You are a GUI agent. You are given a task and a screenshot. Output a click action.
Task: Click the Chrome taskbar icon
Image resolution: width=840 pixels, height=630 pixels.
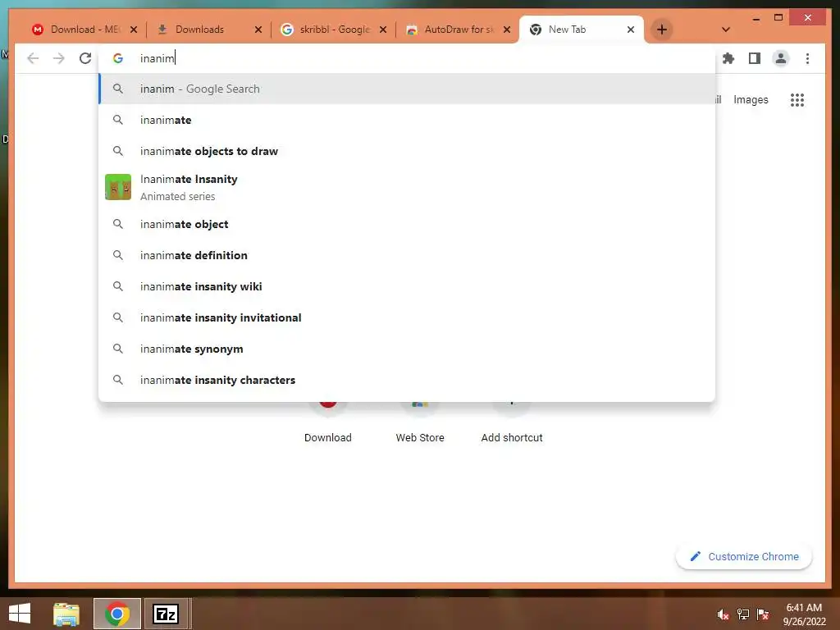click(117, 614)
